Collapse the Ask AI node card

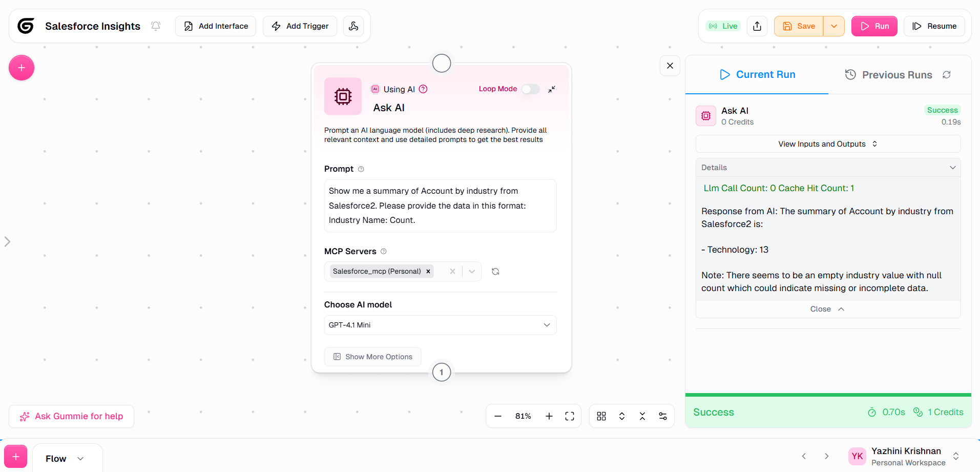(x=552, y=89)
